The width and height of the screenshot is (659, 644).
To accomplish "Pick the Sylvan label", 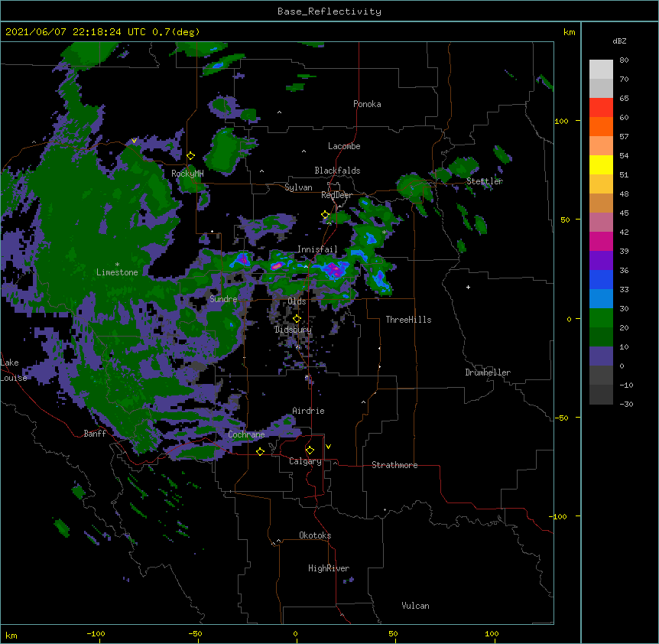I will (x=298, y=187).
